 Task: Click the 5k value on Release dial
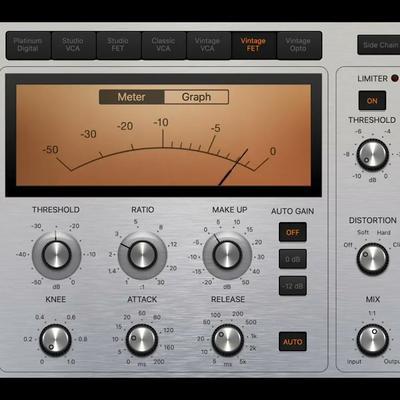point(243,361)
